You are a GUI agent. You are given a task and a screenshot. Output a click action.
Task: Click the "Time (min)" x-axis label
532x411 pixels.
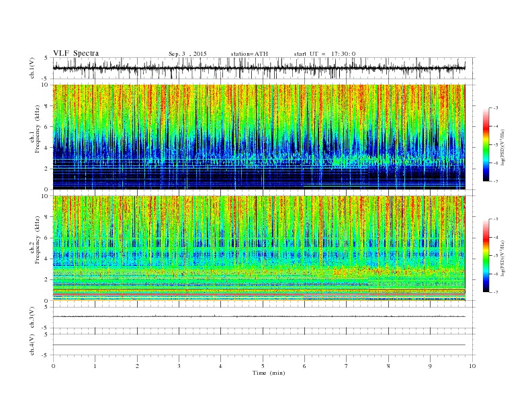[269, 373]
